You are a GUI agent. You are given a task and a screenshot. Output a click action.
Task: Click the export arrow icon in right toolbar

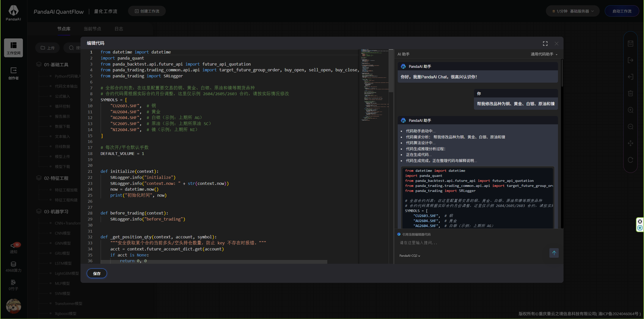pos(630,60)
